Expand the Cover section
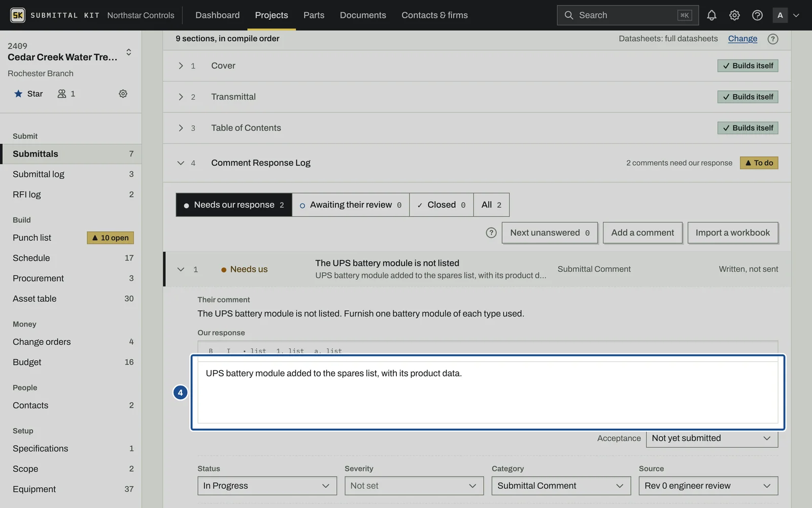This screenshot has height=508, width=812. coord(181,66)
